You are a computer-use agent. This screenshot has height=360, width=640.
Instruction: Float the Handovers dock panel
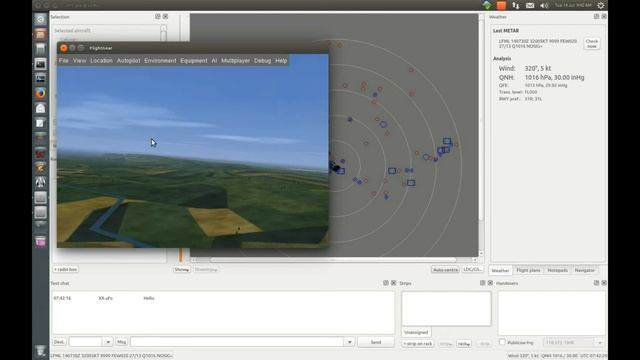(x=596, y=282)
